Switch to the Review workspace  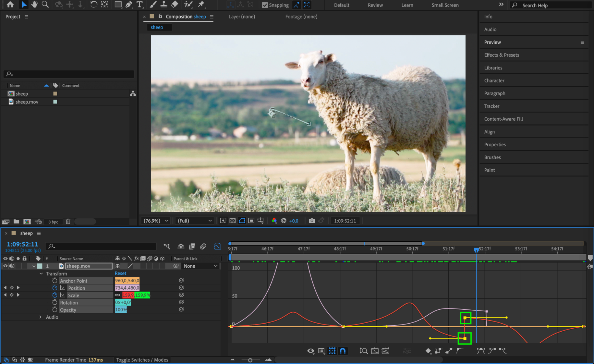[375, 5]
